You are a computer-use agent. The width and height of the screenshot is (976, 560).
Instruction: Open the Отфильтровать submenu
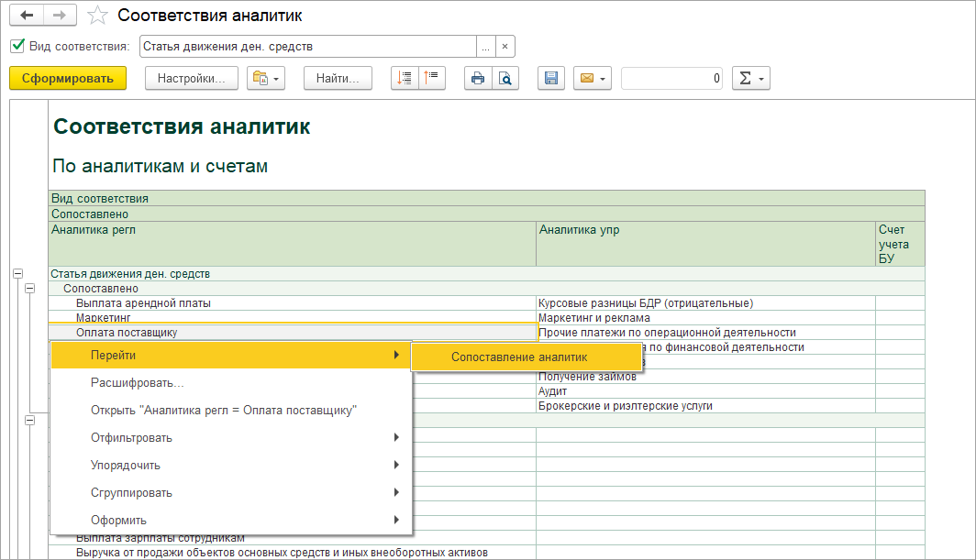pos(231,437)
